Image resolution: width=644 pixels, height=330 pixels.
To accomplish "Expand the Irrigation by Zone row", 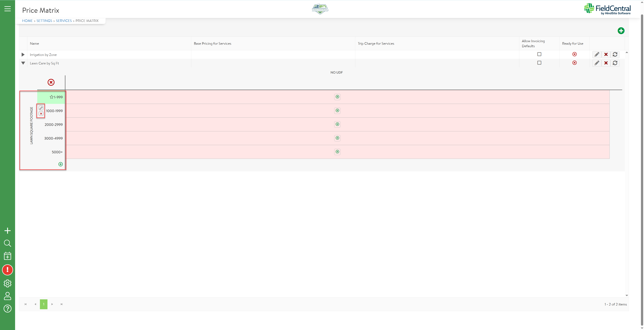I will 23,55.
